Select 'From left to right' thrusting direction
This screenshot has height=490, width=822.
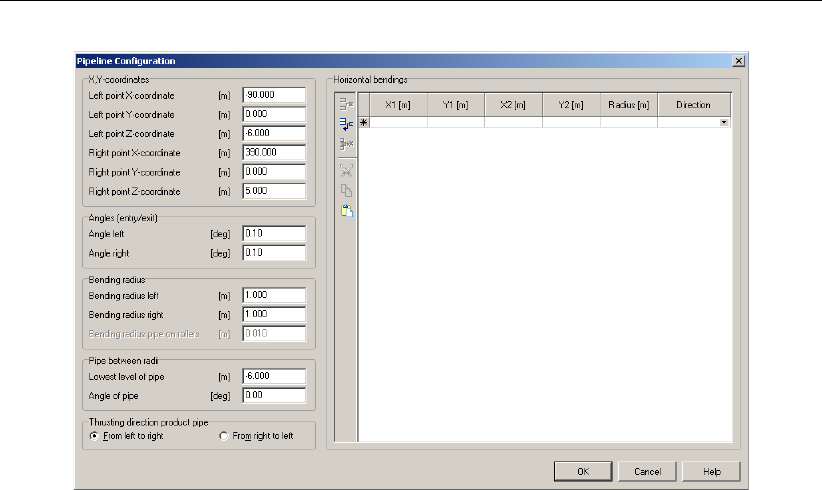coord(126,436)
